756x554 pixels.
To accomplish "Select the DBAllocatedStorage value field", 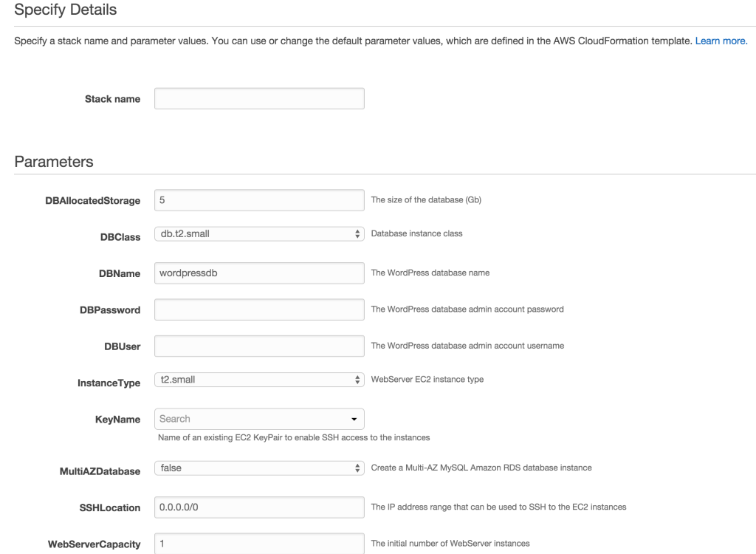I will click(258, 199).
